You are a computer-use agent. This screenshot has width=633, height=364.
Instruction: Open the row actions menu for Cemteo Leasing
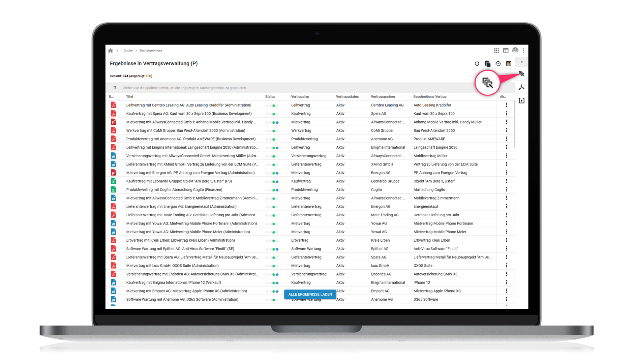click(506, 105)
